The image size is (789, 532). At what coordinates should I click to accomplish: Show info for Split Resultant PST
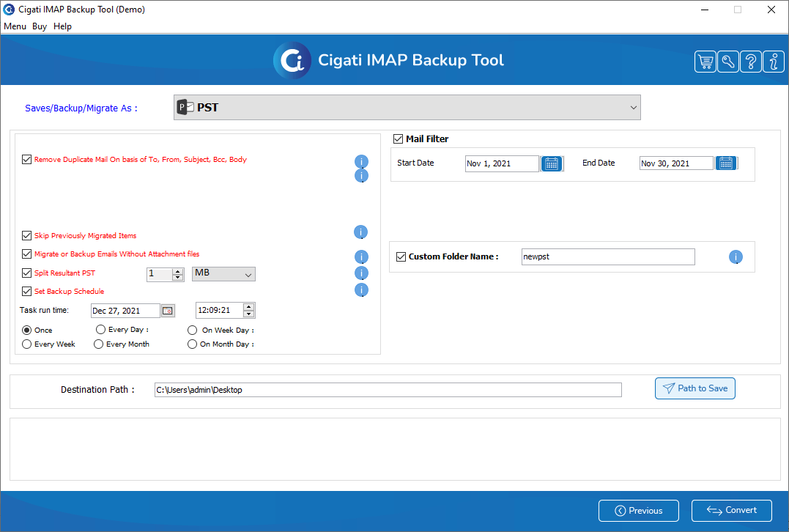361,273
